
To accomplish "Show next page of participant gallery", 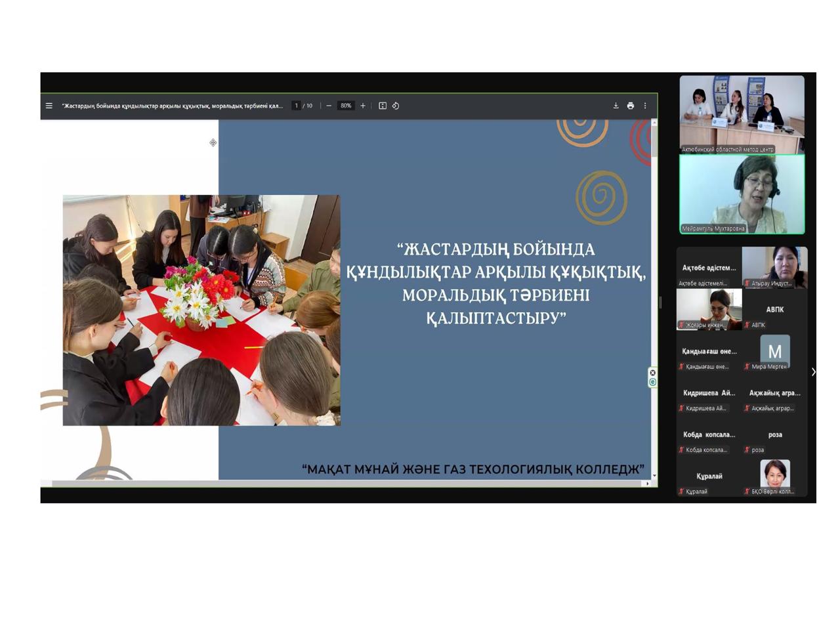I will point(814,372).
